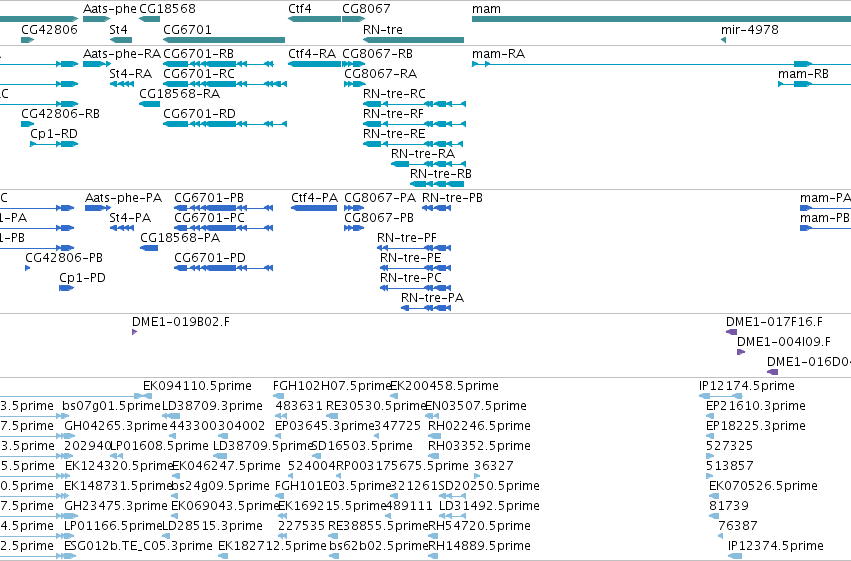Click the CG42806 gene label

pyautogui.click(x=49, y=29)
